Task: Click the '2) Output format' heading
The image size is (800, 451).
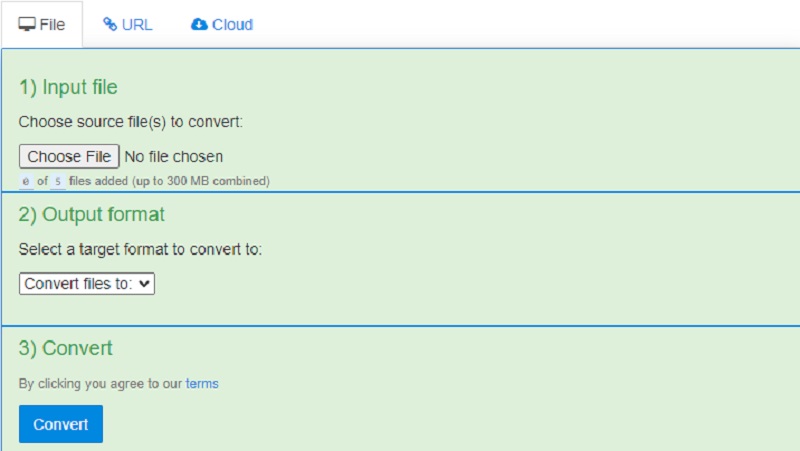Action: pyautogui.click(x=92, y=214)
